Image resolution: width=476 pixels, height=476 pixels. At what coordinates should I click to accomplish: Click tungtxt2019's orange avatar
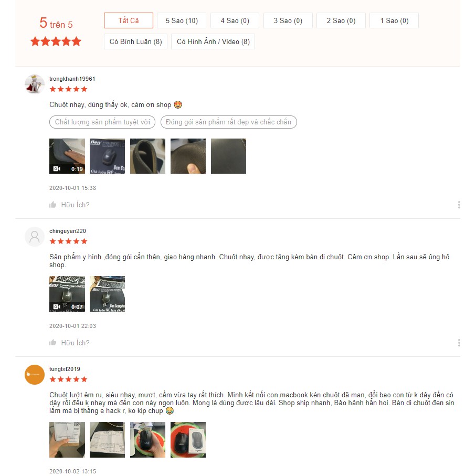click(35, 375)
